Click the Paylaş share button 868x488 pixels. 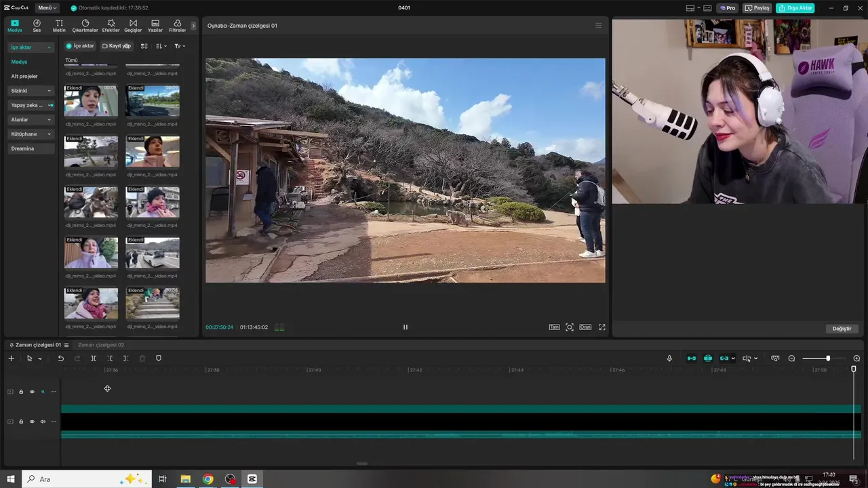coord(757,8)
